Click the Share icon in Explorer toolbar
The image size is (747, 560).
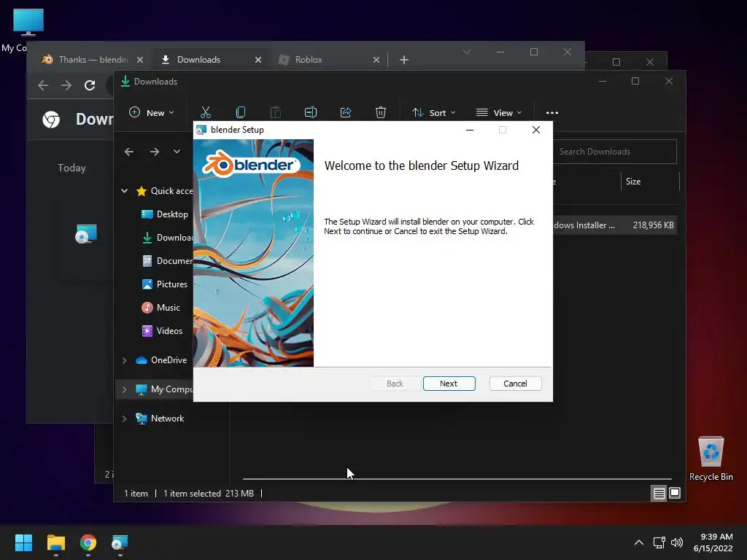[345, 112]
